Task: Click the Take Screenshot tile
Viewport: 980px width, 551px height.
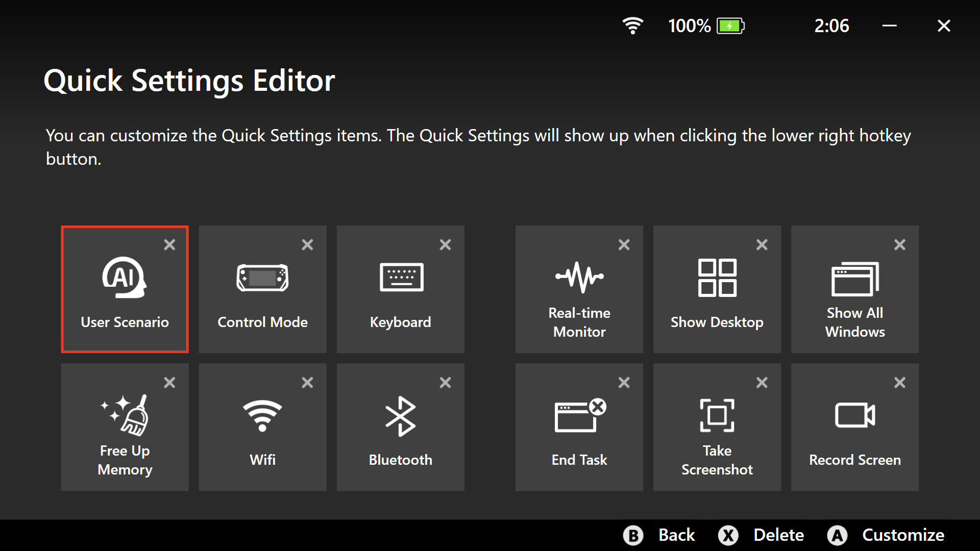Action: click(x=717, y=427)
